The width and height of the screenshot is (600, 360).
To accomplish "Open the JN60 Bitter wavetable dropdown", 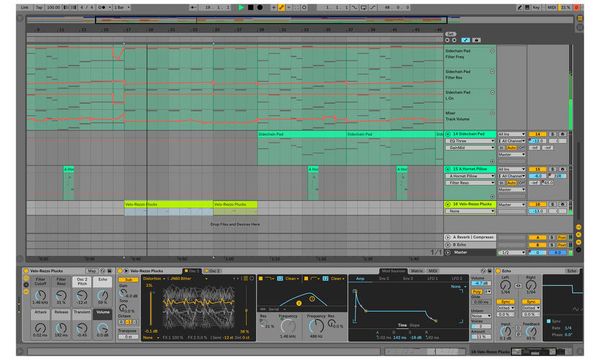I will 188,279.
